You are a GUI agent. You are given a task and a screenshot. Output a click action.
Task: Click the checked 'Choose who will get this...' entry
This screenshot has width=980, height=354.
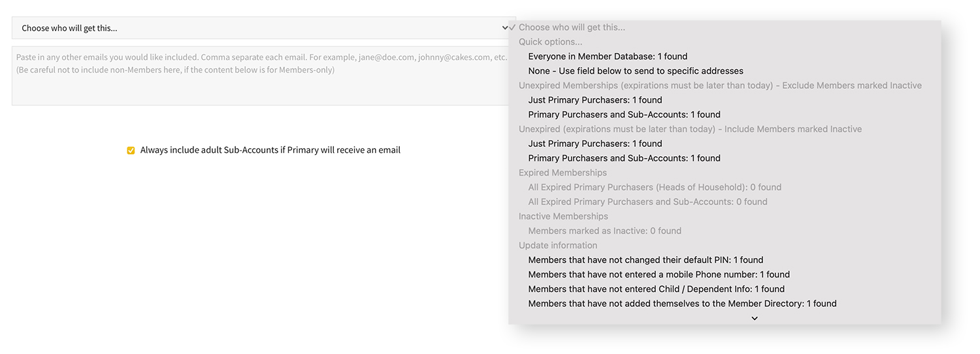572,27
